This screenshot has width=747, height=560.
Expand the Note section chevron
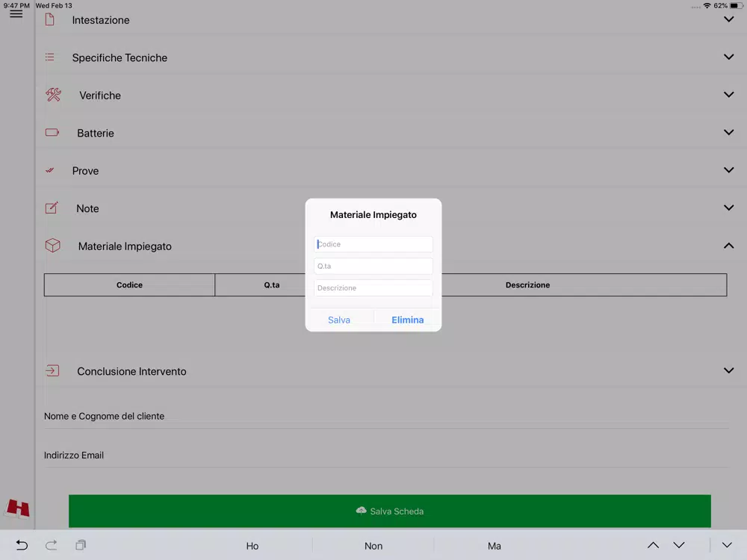click(x=728, y=208)
